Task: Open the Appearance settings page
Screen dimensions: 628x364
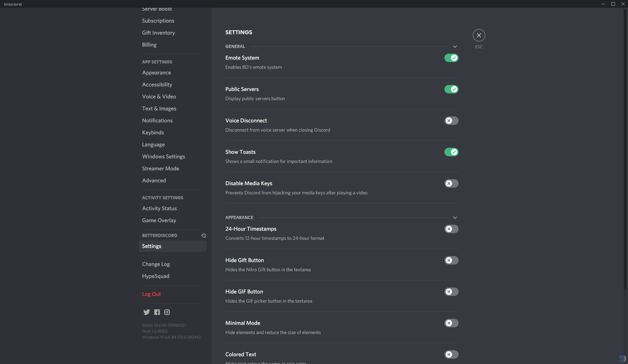Action: (156, 72)
